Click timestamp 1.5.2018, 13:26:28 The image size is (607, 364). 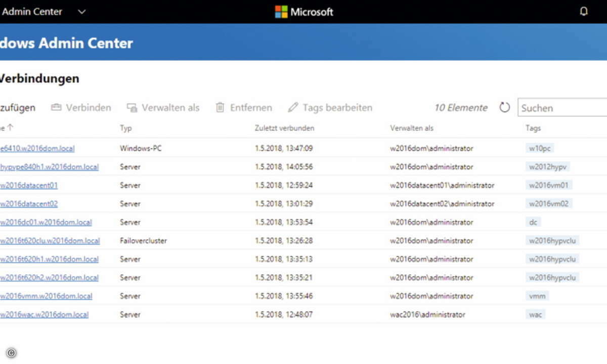pyautogui.click(x=284, y=241)
